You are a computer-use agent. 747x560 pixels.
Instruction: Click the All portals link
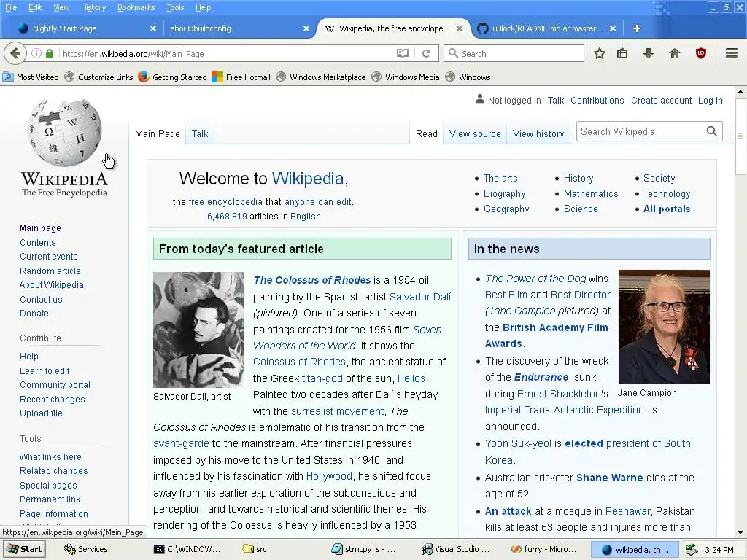coord(667,209)
